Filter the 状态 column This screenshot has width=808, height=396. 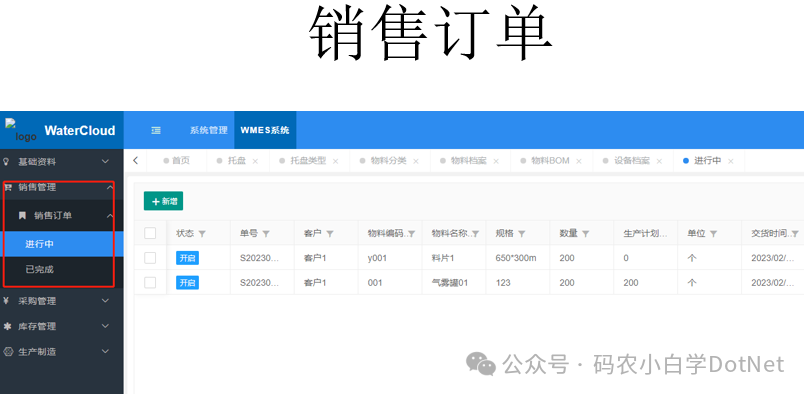(x=202, y=234)
